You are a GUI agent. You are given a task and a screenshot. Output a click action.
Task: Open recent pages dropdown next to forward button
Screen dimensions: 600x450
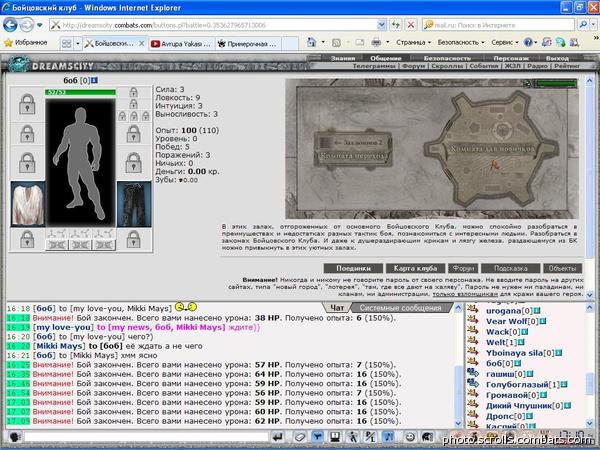(40, 26)
